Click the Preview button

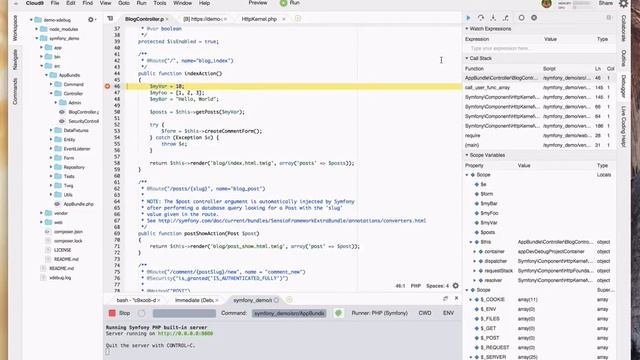(258, 3)
